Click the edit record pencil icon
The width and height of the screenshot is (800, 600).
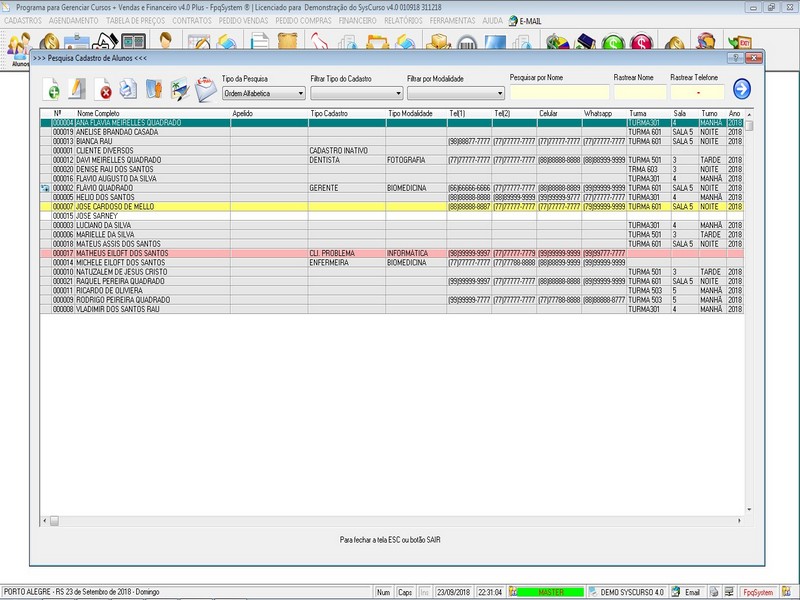[77, 89]
